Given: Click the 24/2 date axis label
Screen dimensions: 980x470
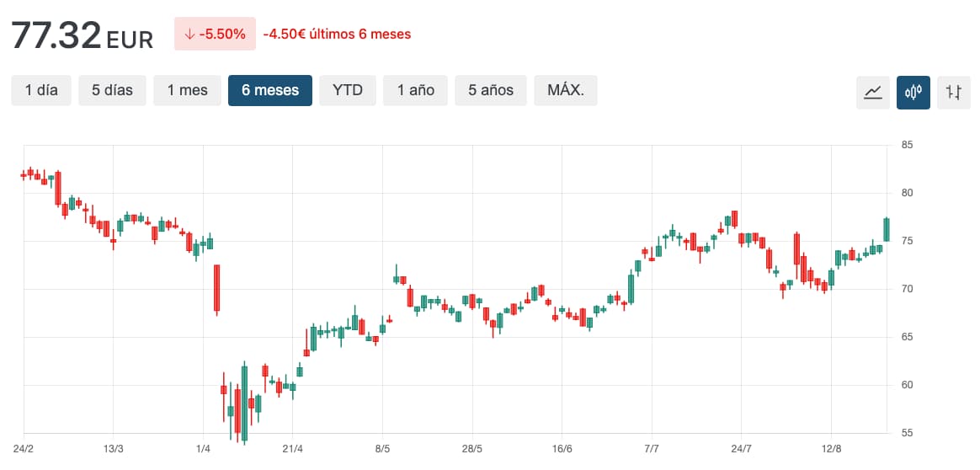Looking at the screenshot, I should [24, 447].
